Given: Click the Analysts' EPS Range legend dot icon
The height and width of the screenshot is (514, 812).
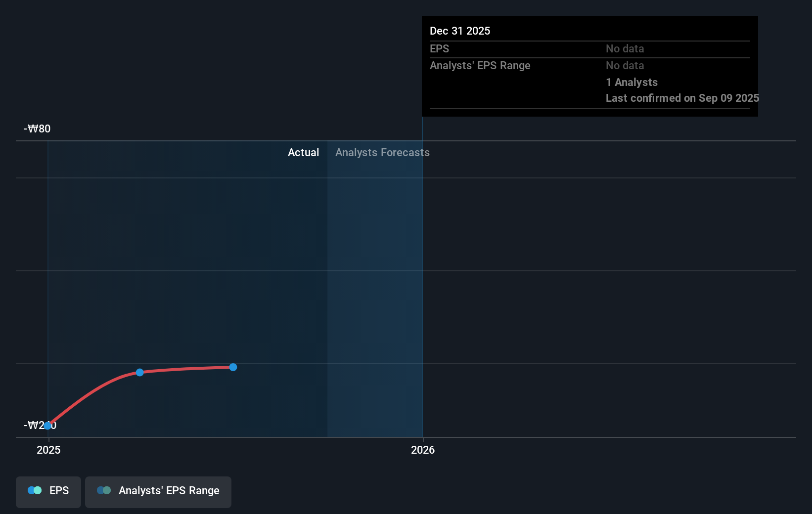Looking at the screenshot, I should [x=103, y=490].
